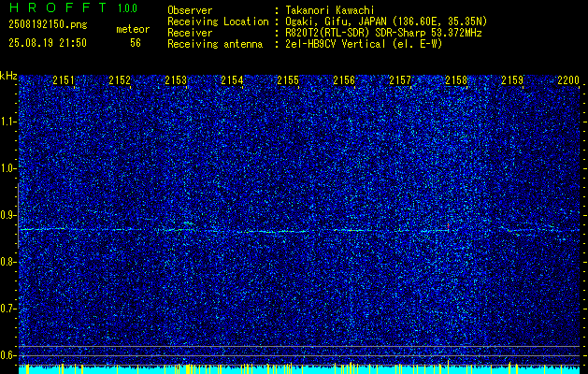Click the 2200 time marker
588x374 pixels.
[x=568, y=80]
